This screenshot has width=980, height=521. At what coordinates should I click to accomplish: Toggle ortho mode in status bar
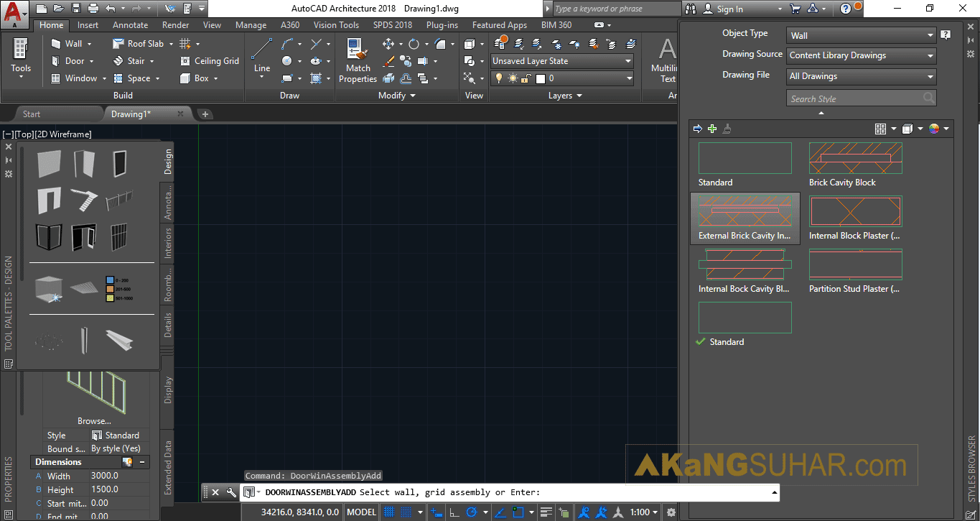click(x=454, y=512)
